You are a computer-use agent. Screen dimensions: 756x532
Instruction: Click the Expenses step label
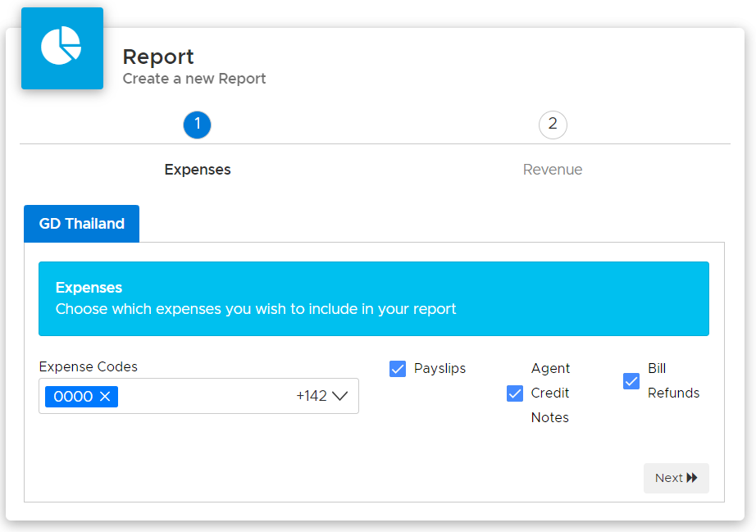coord(197,170)
